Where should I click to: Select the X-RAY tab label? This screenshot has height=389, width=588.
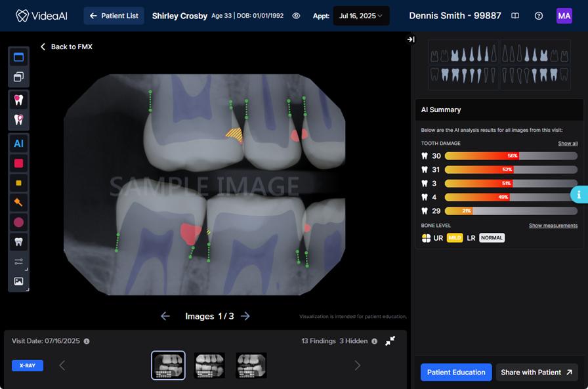[28, 365]
